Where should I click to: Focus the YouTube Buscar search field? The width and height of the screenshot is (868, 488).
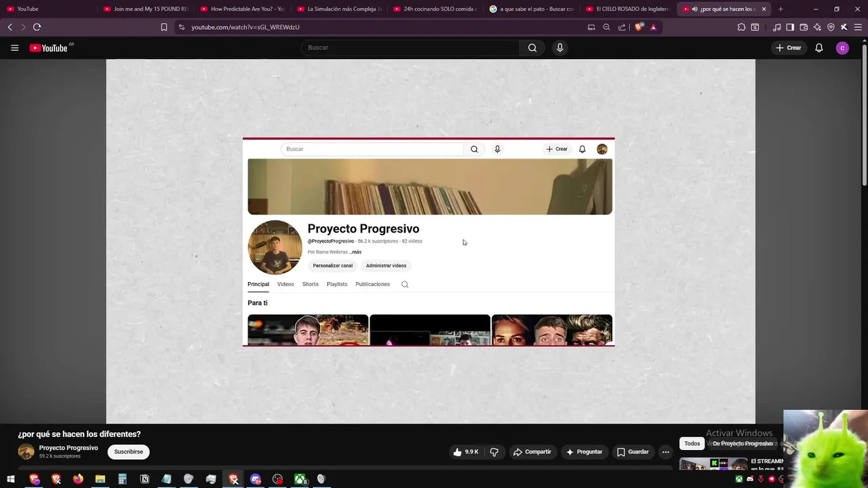(x=410, y=48)
